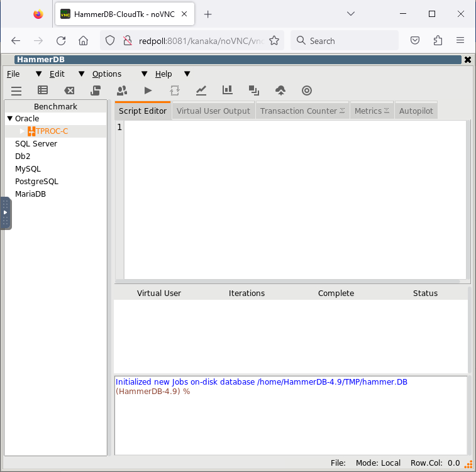Click the Metrics bar chart icon

point(228,90)
